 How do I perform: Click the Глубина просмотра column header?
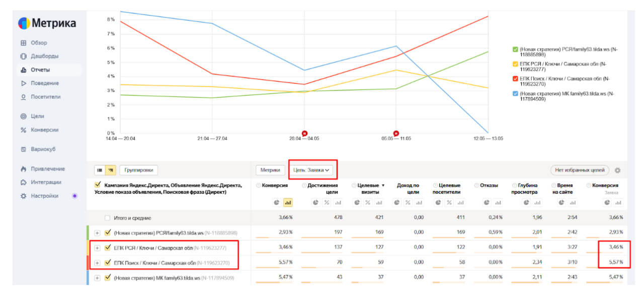pyautogui.click(x=526, y=188)
